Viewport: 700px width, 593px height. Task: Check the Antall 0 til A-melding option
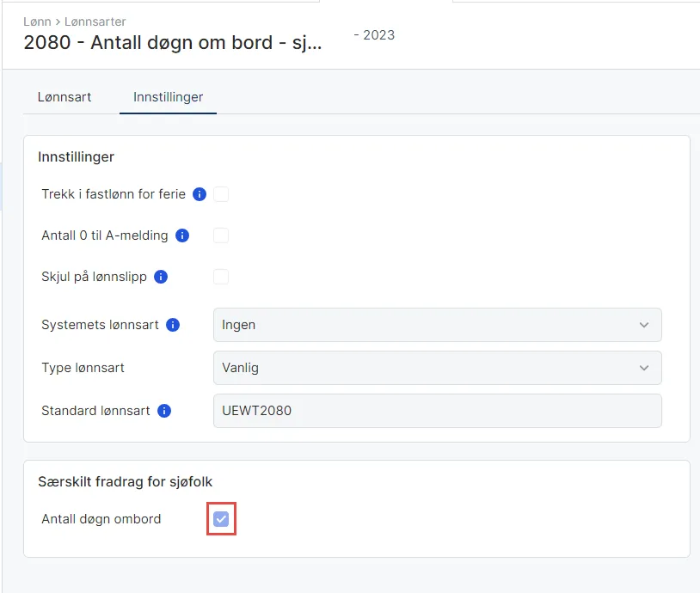(221, 235)
